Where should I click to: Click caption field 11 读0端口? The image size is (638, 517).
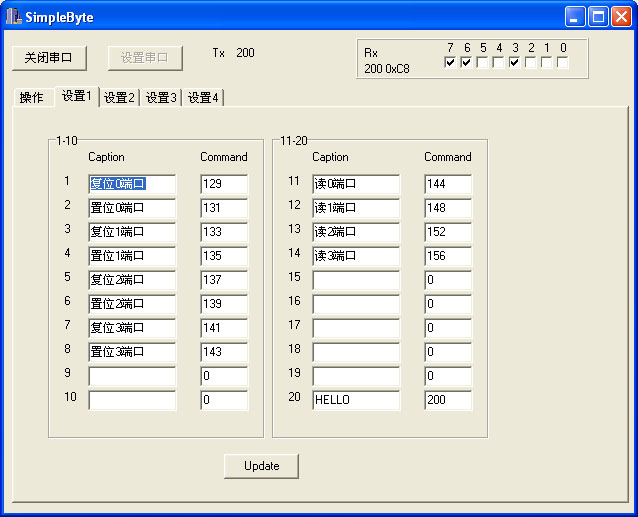[356, 184]
